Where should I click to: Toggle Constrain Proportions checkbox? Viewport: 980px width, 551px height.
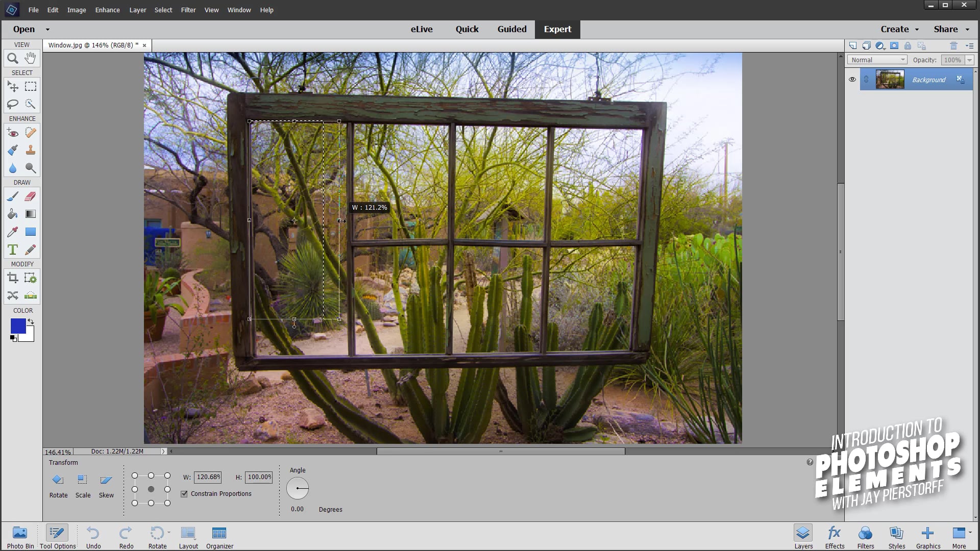[184, 494]
